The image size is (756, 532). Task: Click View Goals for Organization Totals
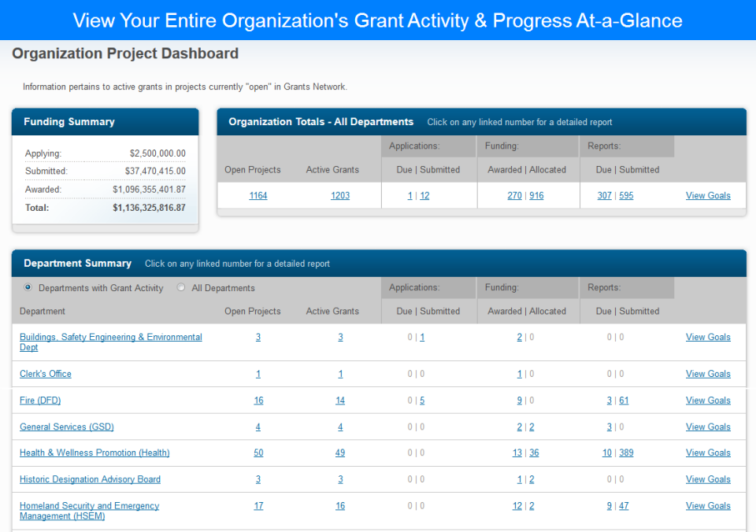tap(708, 195)
